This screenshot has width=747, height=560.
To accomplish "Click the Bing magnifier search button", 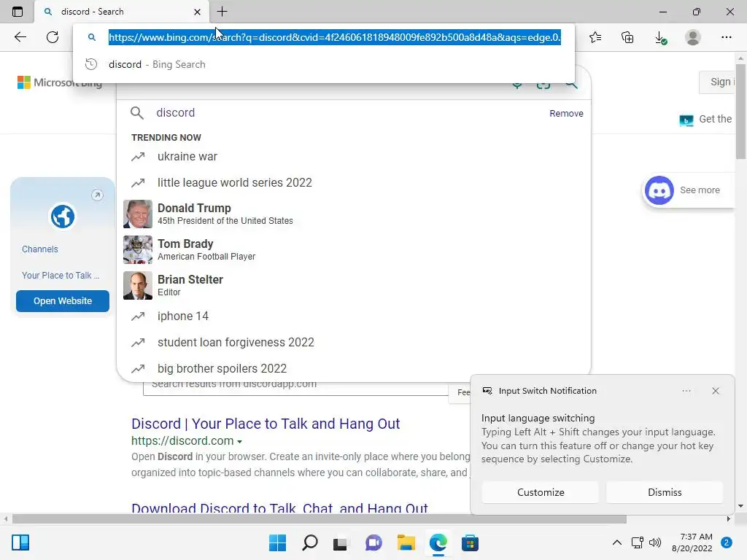I will pyautogui.click(x=571, y=85).
